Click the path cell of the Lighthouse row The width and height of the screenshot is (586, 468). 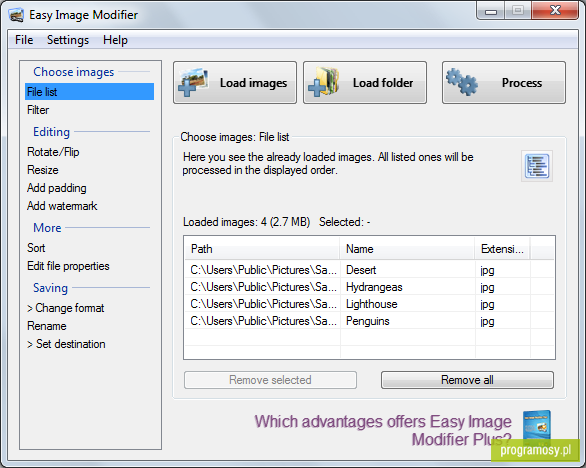[x=263, y=304]
